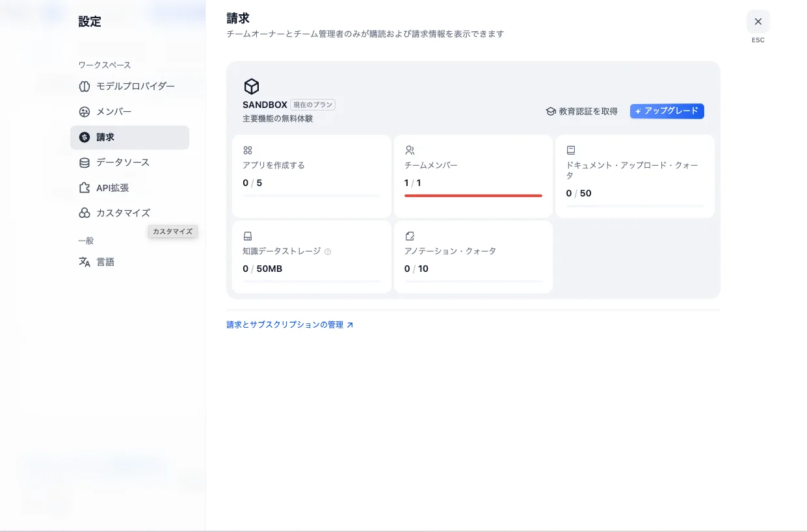This screenshot has width=807, height=532.
Task: Click the SANDBOX cube icon
Action: pyautogui.click(x=252, y=86)
